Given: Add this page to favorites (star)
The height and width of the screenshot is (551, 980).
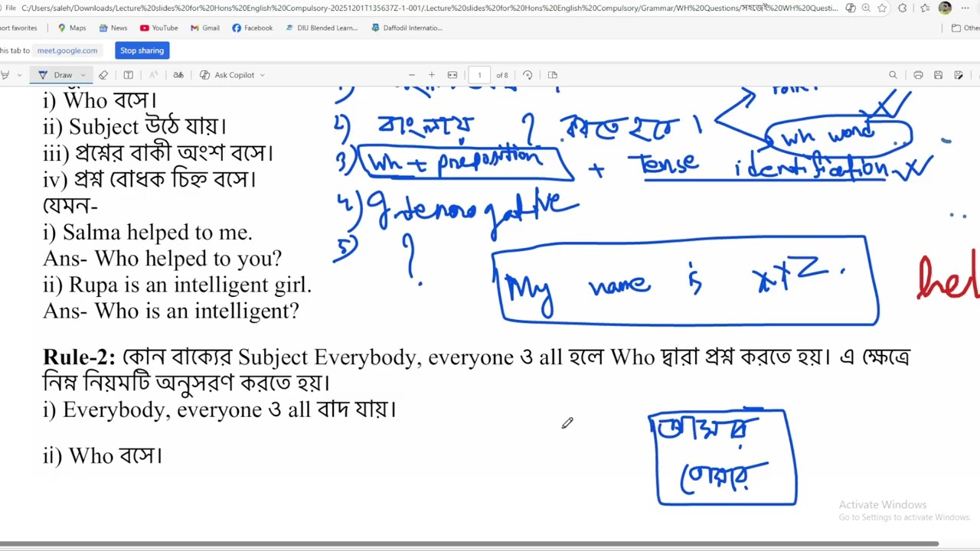Looking at the screenshot, I should point(882,8).
